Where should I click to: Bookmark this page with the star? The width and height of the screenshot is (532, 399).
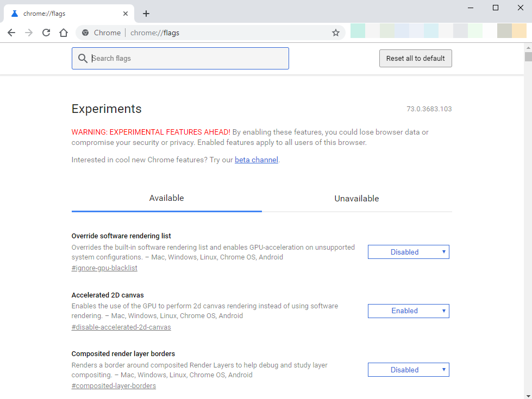pyautogui.click(x=335, y=33)
